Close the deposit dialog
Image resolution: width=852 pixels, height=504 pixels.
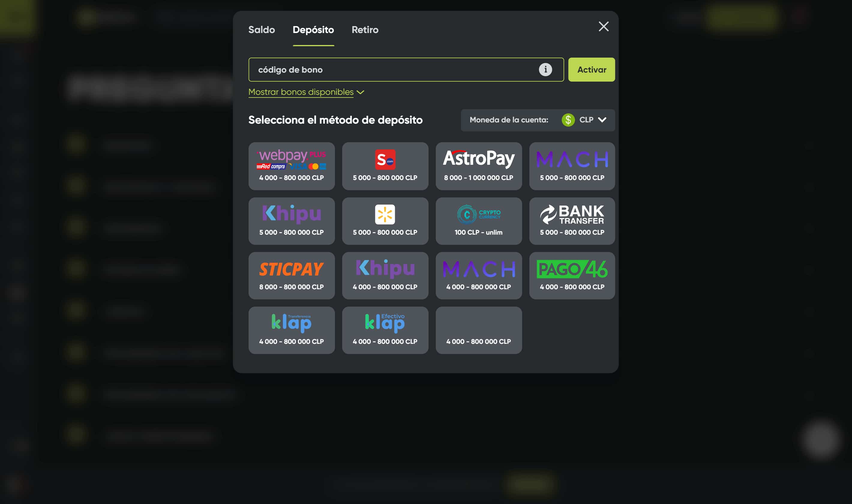click(603, 26)
